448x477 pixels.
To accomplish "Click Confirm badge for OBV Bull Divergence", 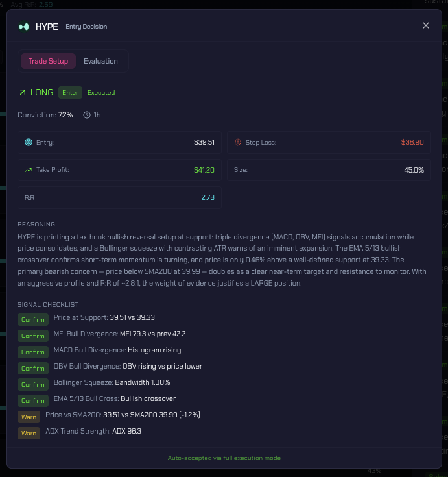I will click(33, 369).
